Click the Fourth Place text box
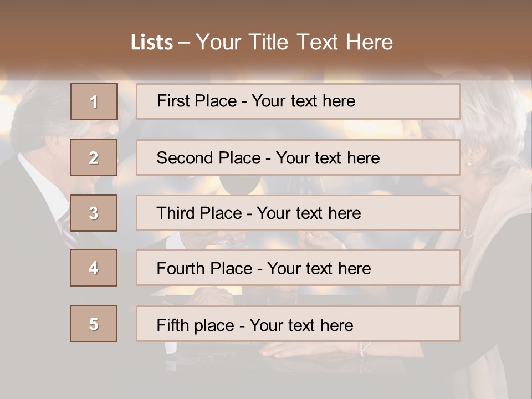 click(298, 268)
